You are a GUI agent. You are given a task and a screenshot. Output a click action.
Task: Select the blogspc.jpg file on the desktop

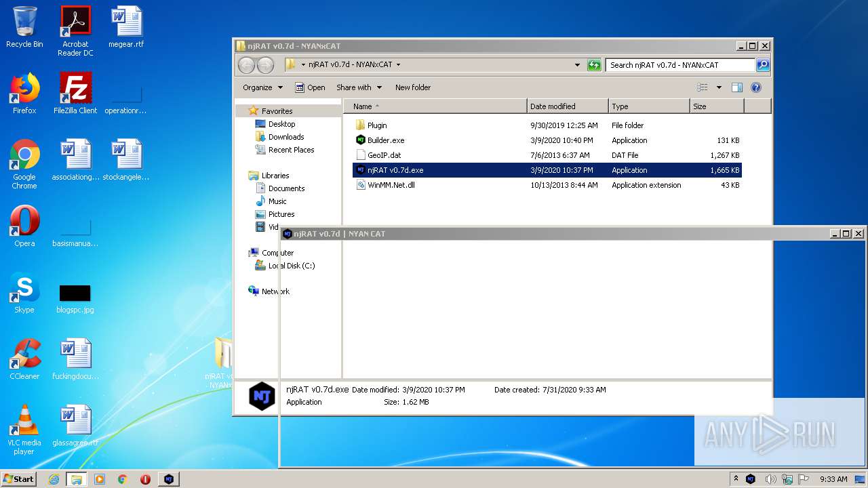tap(75, 298)
